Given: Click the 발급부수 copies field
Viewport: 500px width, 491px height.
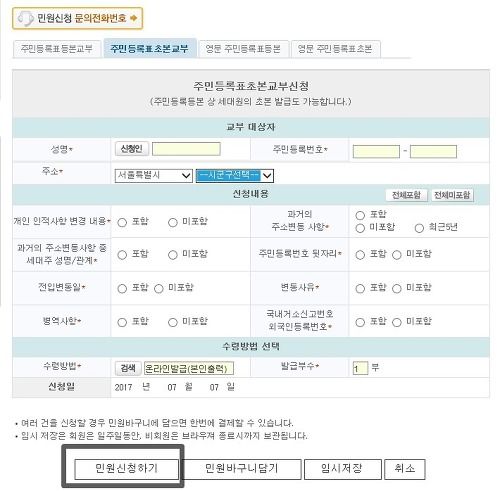Looking at the screenshot, I should tap(360, 368).
